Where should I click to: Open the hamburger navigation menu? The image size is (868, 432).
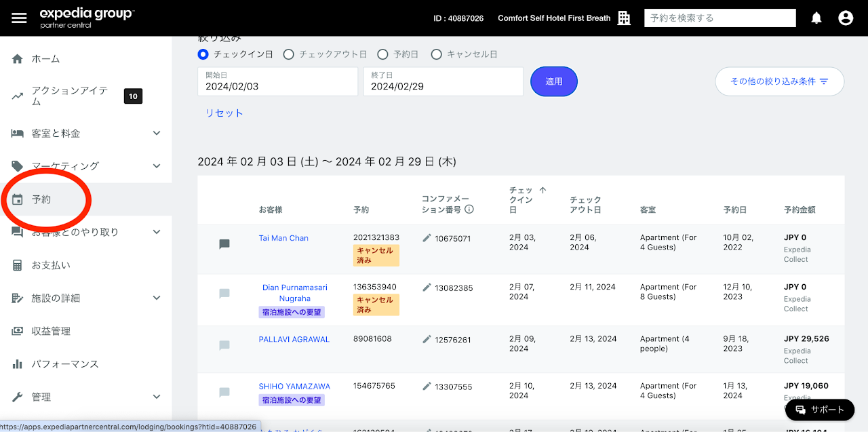point(19,18)
